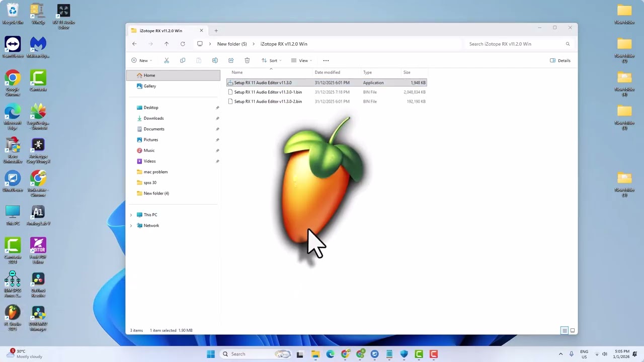Screen dimensions: 644x362
Task: Open Documents in navigation pane
Action: click(x=173, y=129)
